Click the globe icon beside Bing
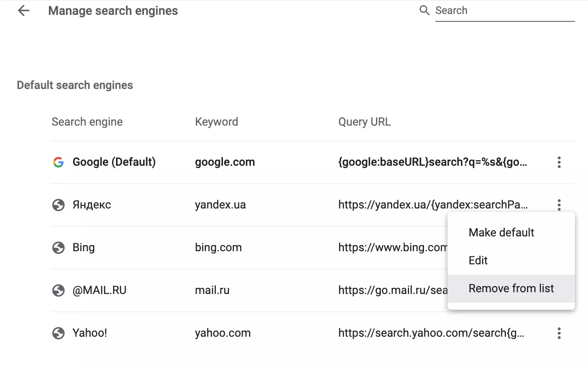 58,248
